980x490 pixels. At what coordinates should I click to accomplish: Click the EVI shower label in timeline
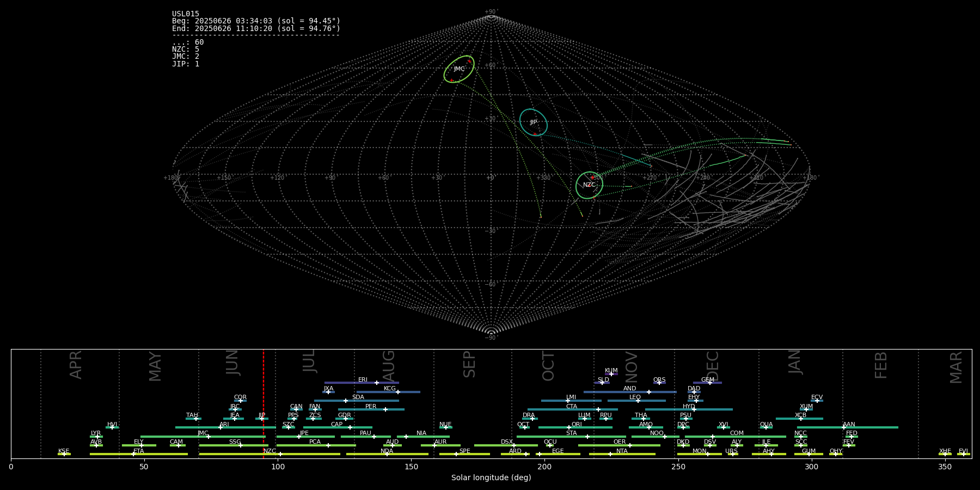pyautogui.click(x=963, y=451)
